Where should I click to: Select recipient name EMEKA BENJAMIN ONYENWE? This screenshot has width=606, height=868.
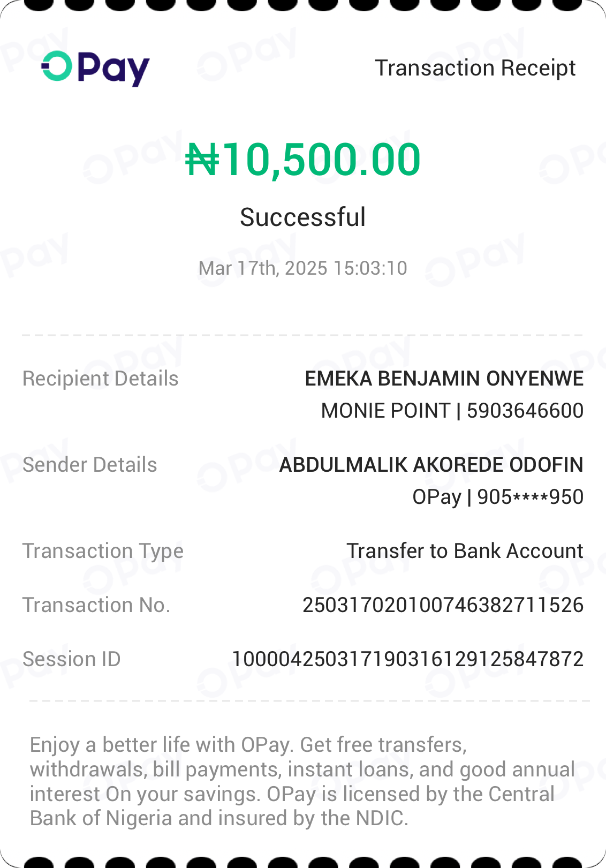[444, 379]
